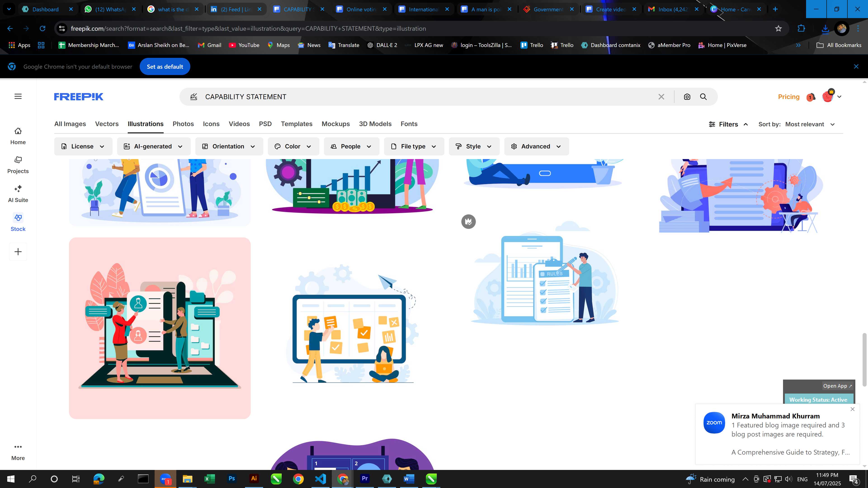The width and height of the screenshot is (868, 488).
Task: Open Photoshop from the taskbar
Action: [x=231, y=479]
